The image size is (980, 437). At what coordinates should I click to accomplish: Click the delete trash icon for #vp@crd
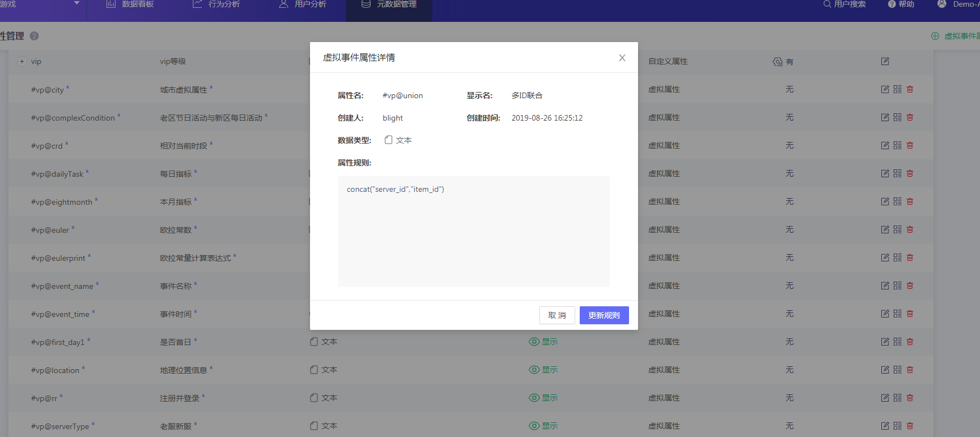coord(910,145)
